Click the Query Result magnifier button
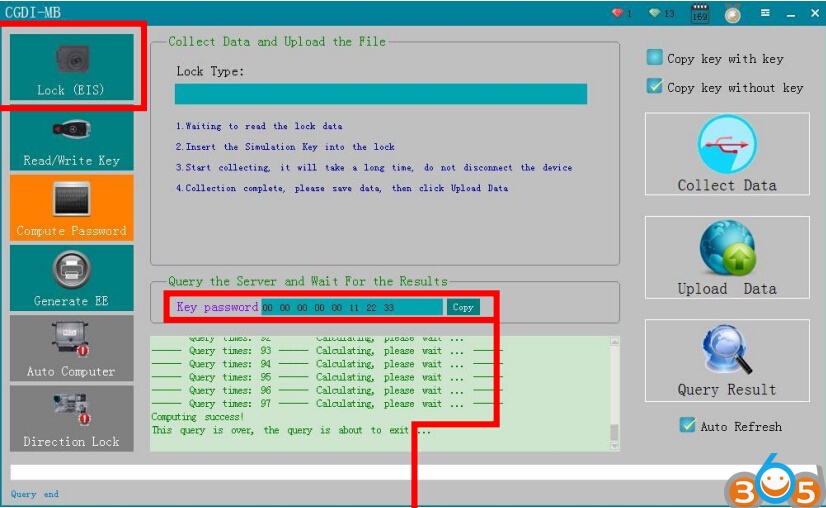Screen dimensions: 826x508 click(727, 360)
